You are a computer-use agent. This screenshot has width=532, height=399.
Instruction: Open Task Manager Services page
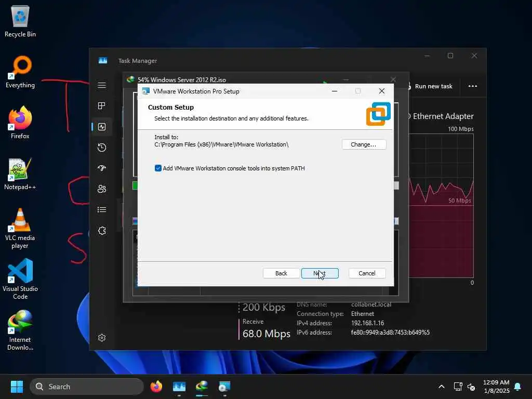click(102, 231)
